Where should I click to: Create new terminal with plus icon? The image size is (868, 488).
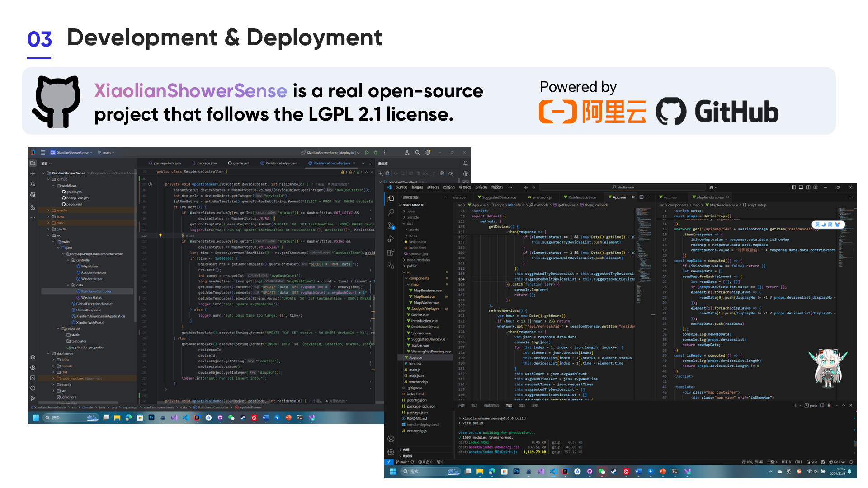796,405
